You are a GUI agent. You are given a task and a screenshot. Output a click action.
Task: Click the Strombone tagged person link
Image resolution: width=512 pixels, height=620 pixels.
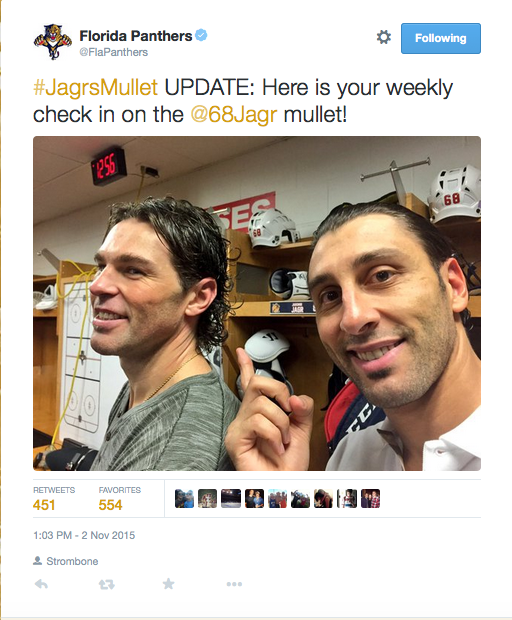pyautogui.click(x=72, y=561)
